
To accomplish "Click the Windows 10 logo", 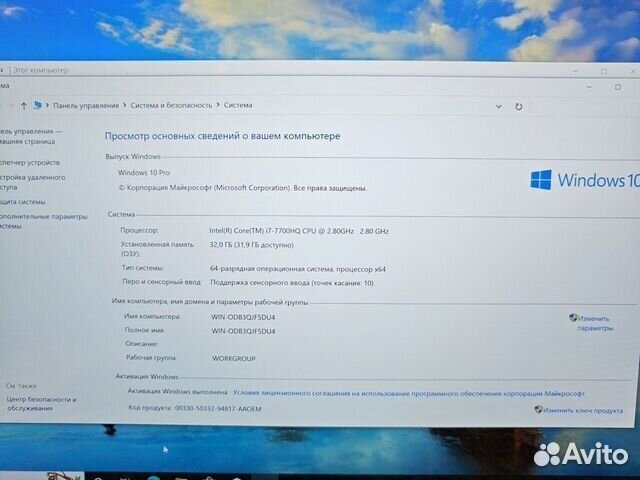I will [584, 180].
